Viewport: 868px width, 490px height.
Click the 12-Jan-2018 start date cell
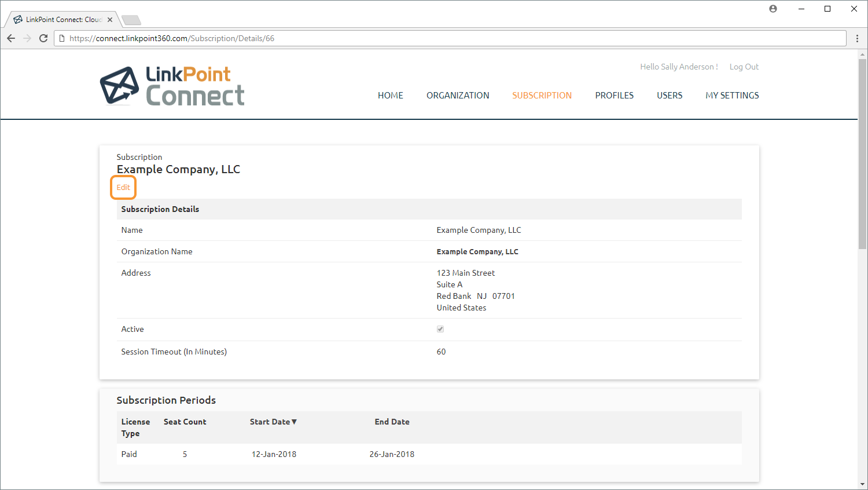click(x=274, y=454)
